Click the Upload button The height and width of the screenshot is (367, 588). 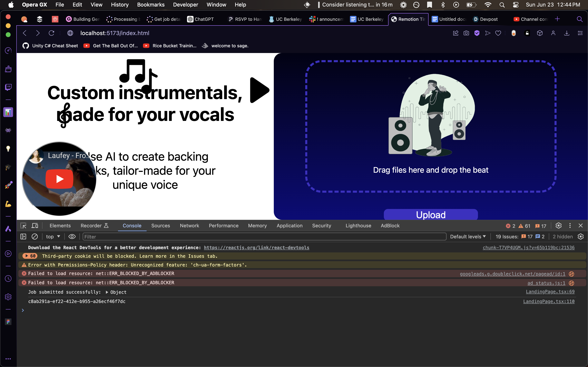coord(431,214)
